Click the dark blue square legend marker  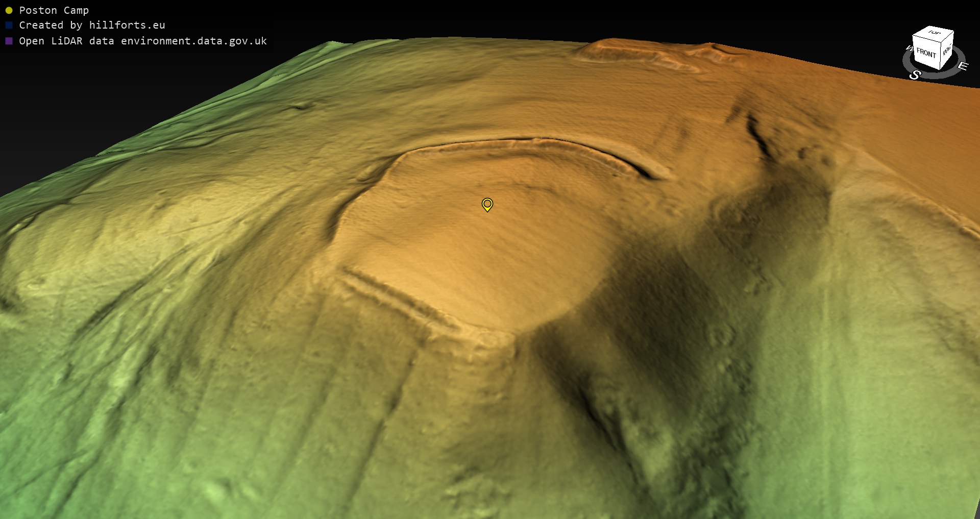click(x=9, y=25)
